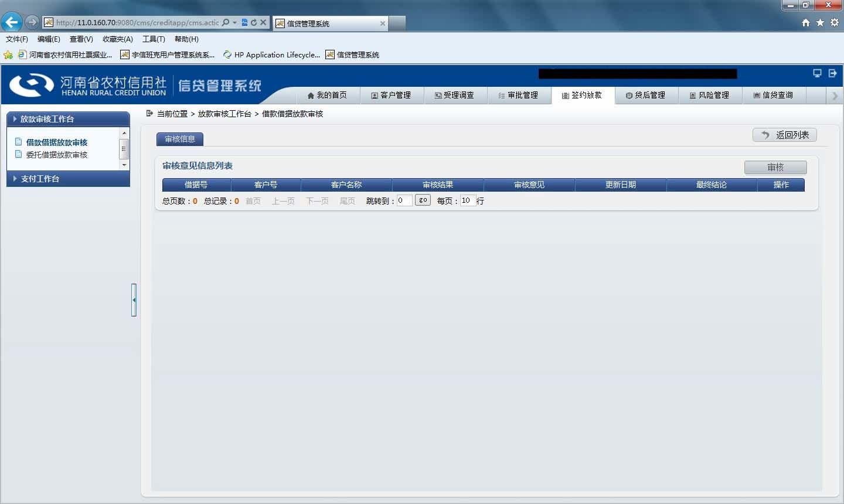The height and width of the screenshot is (504, 844).
Task: Select the 审核信息 content tab
Action: click(x=180, y=139)
